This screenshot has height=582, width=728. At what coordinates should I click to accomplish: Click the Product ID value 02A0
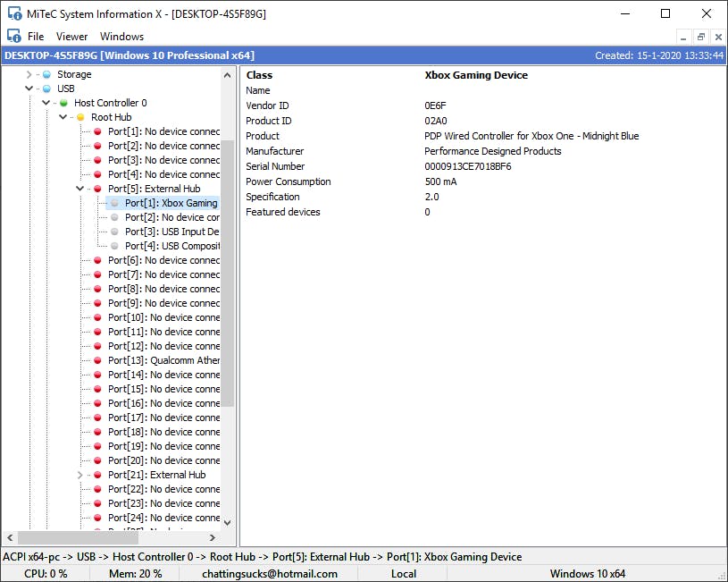[x=436, y=121]
